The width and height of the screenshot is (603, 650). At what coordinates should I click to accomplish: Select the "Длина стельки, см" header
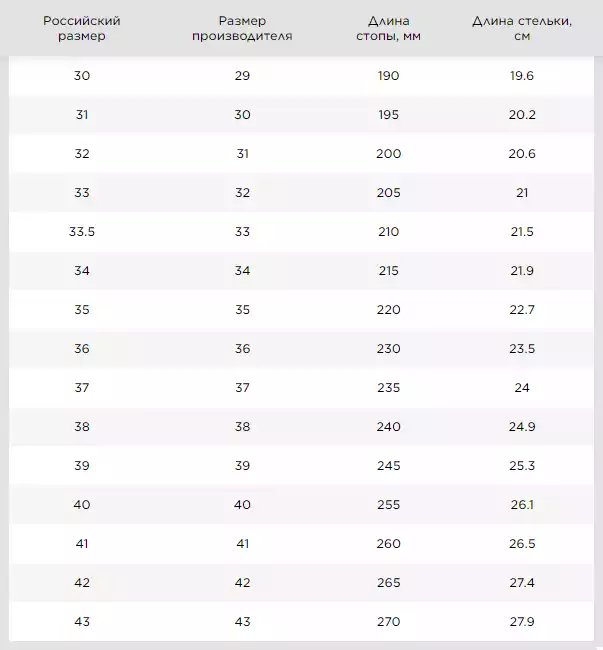click(522, 28)
